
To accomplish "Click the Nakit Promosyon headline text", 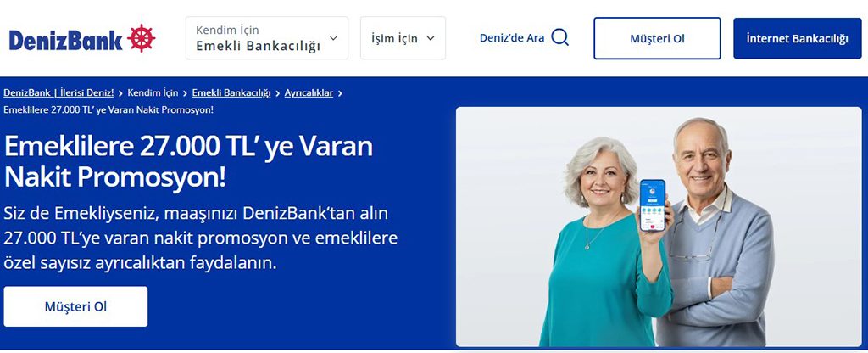I will (114, 177).
